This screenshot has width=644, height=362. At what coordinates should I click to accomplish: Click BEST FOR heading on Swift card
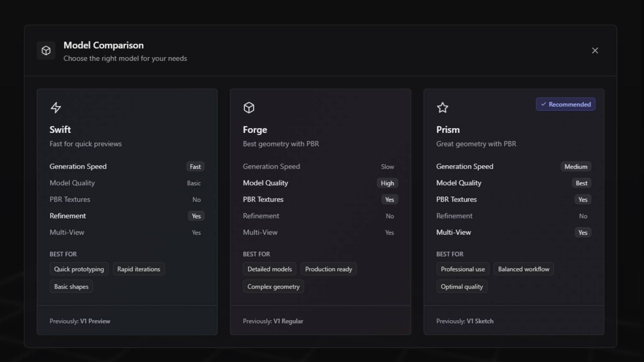63,254
